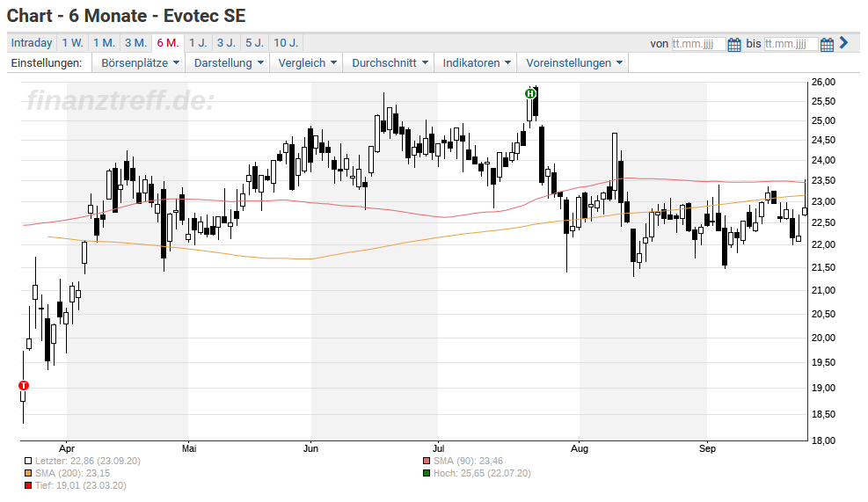The image size is (868, 502).
Task: Focus the 'bis' end date input field
Action: click(791, 44)
